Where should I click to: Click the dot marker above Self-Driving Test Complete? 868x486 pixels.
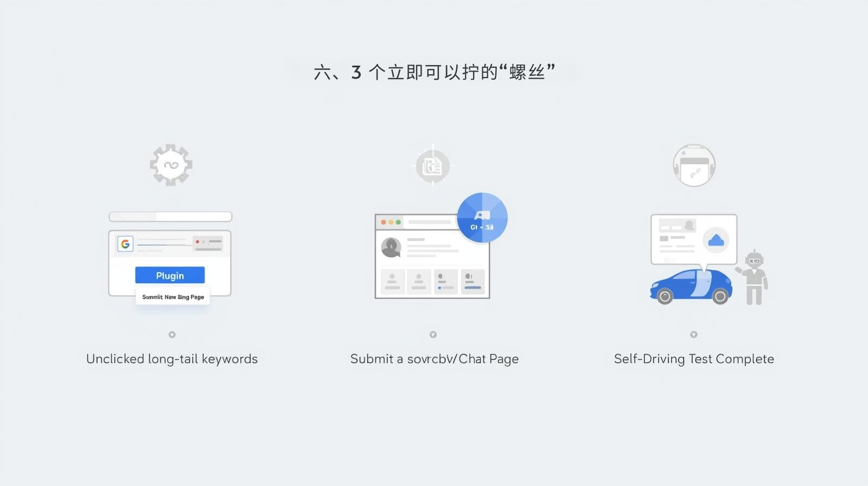click(x=693, y=335)
